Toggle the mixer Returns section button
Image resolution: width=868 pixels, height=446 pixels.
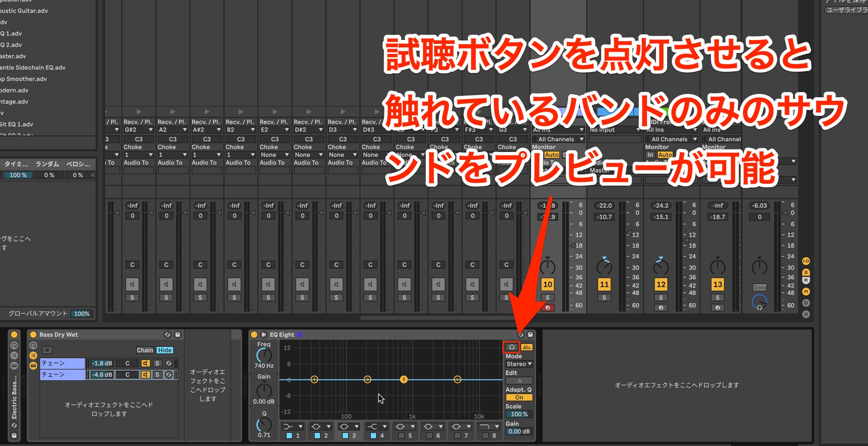coord(806,281)
